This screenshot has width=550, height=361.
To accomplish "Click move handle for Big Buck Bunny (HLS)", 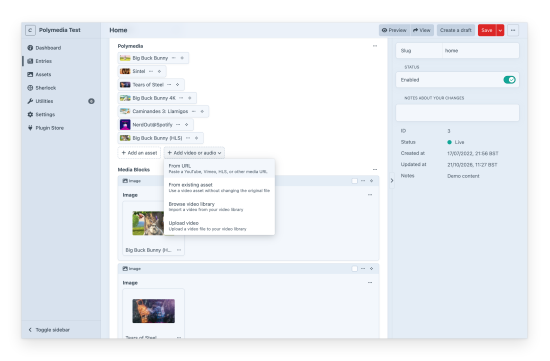I will [196, 138].
